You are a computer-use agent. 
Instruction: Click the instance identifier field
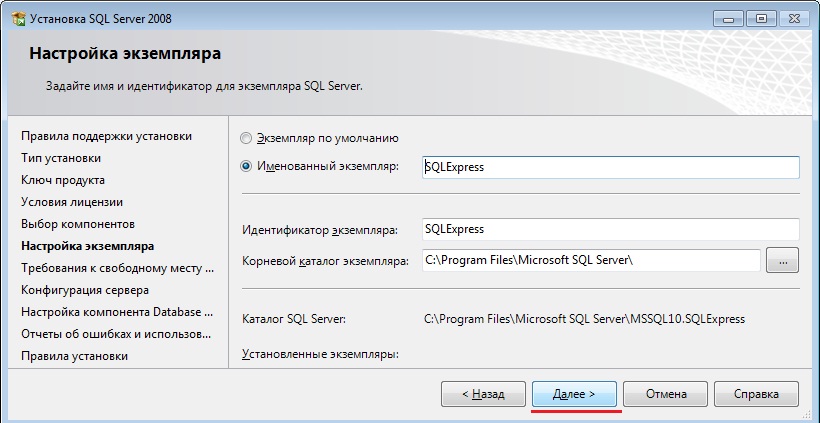610,230
